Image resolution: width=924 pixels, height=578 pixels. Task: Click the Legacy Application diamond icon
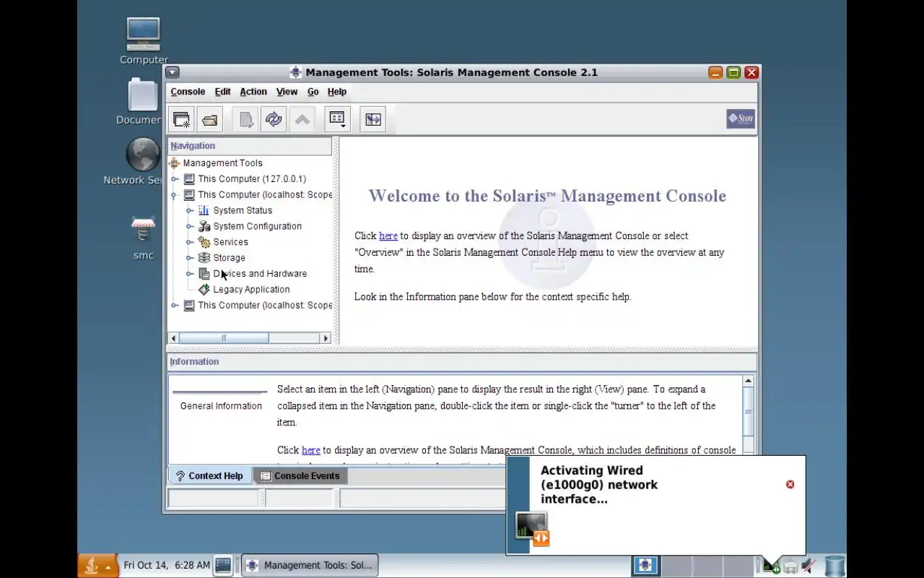204,290
